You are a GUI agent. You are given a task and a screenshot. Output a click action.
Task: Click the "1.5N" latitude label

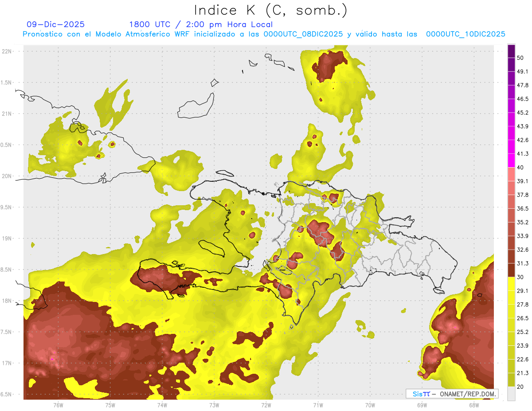coord(7,82)
